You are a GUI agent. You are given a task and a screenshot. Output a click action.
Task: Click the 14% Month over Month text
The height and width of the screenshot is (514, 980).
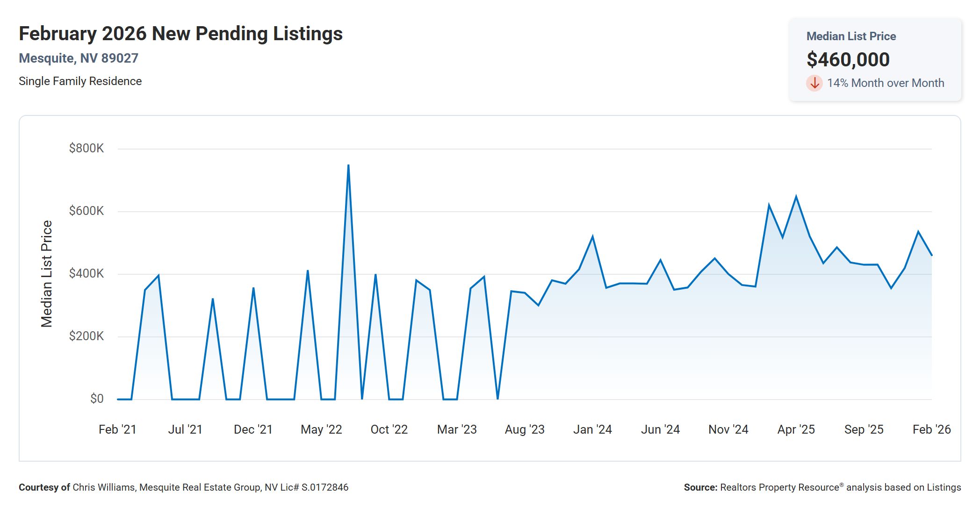point(886,83)
